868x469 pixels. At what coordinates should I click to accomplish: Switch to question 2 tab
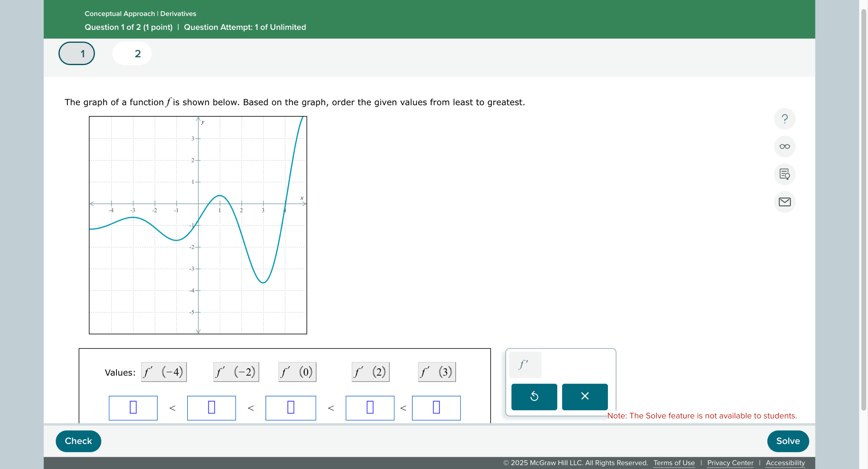click(x=132, y=54)
